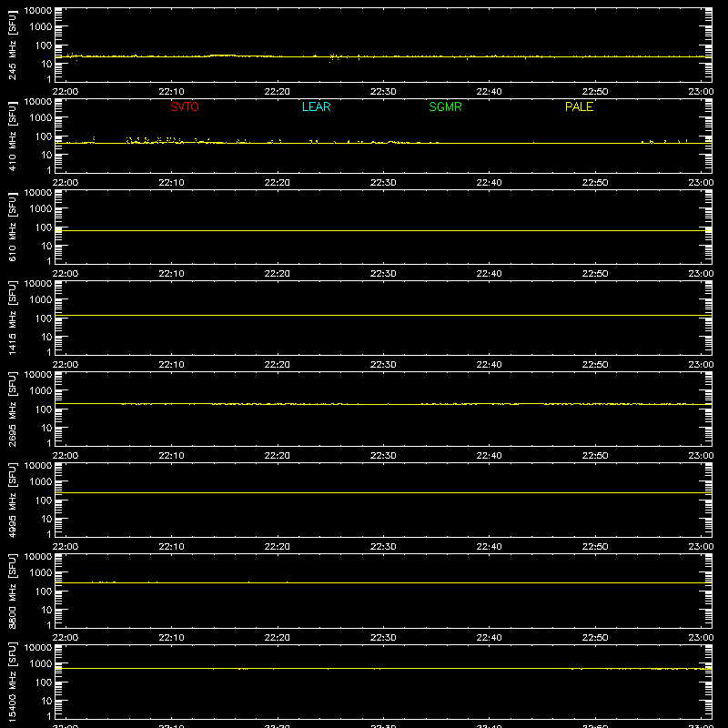Click the 1000 value on the 410 MHz axis

point(41,118)
